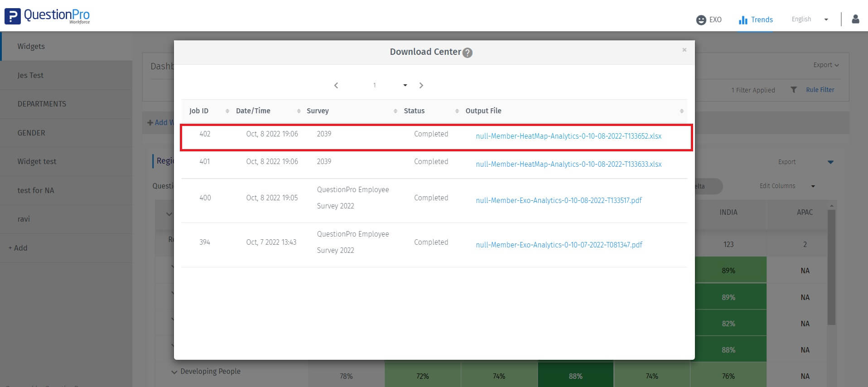Click Job ID 394 cell
Image resolution: width=868 pixels, height=387 pixels.
(x=205, y=242)
